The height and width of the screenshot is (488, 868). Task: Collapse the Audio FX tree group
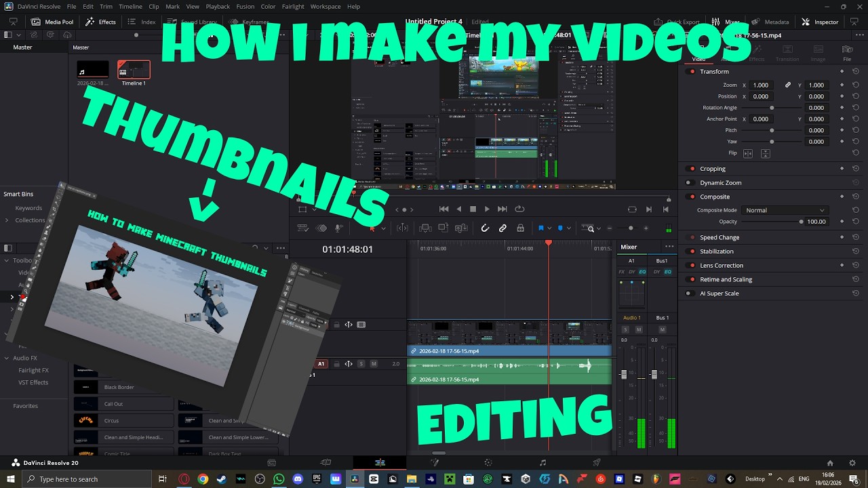point(7,358)
